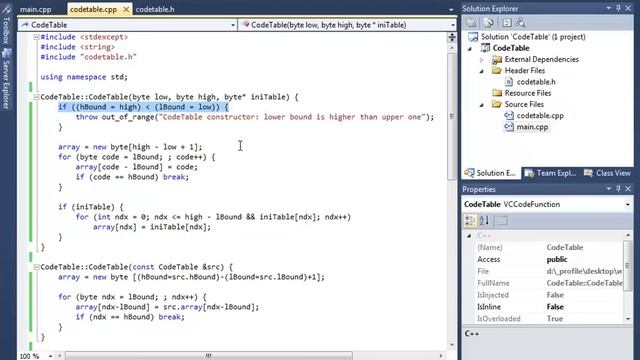
Task: Select main.cpp in Solution Explorer
Action: (532, 127)
